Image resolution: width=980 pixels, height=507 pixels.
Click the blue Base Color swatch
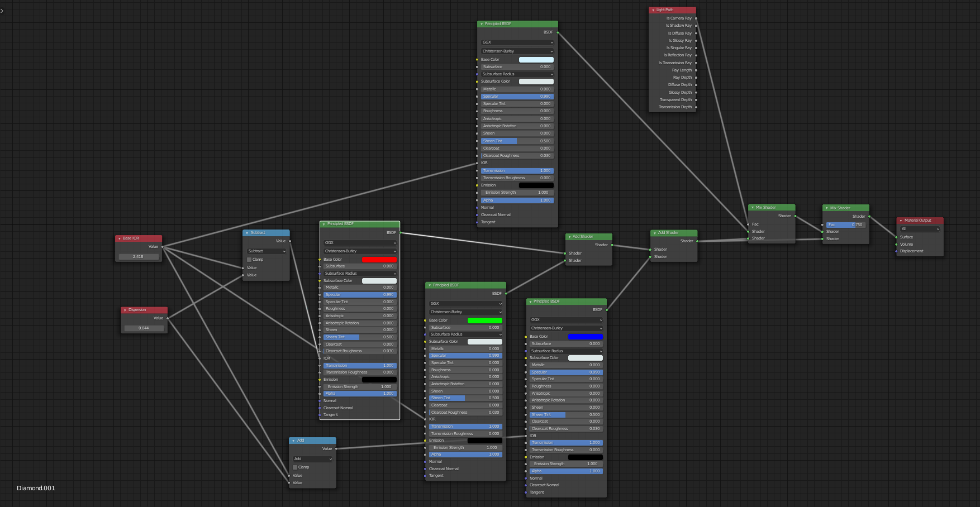[x=585, y=337]
